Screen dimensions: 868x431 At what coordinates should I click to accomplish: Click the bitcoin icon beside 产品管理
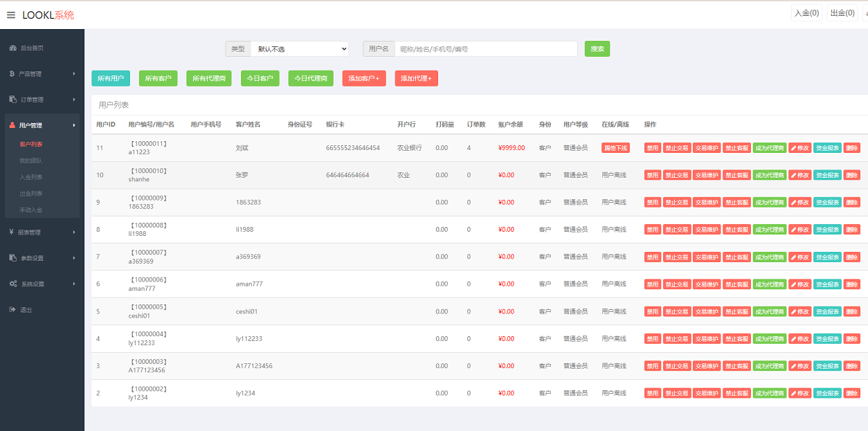click(x=12, y=74)
